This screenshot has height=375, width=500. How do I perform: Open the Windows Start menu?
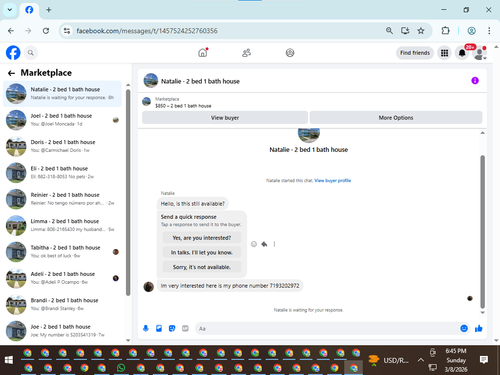pos(9,360)
